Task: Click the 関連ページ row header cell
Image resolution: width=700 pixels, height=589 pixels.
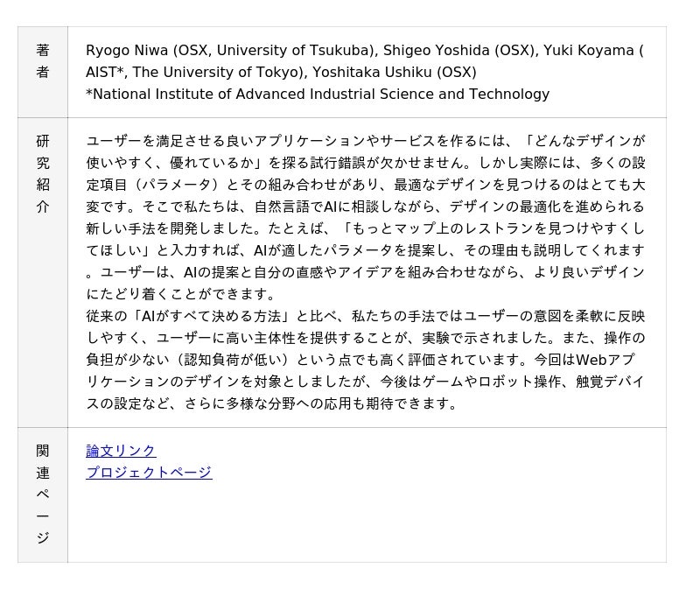Action: click(x=43, y=494)
